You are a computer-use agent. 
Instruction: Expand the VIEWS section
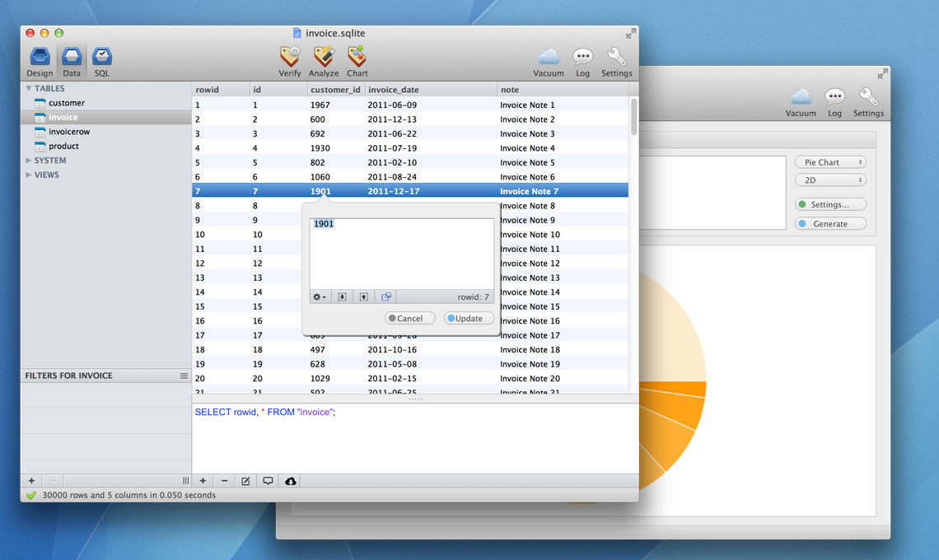point(28,175)
